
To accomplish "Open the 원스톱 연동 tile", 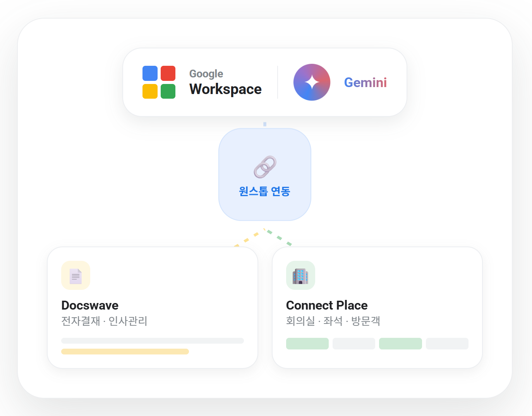I will [265, 175].
